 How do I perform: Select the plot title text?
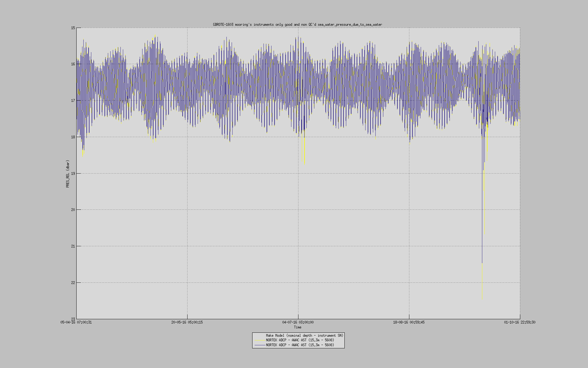[x=297, y=24]
